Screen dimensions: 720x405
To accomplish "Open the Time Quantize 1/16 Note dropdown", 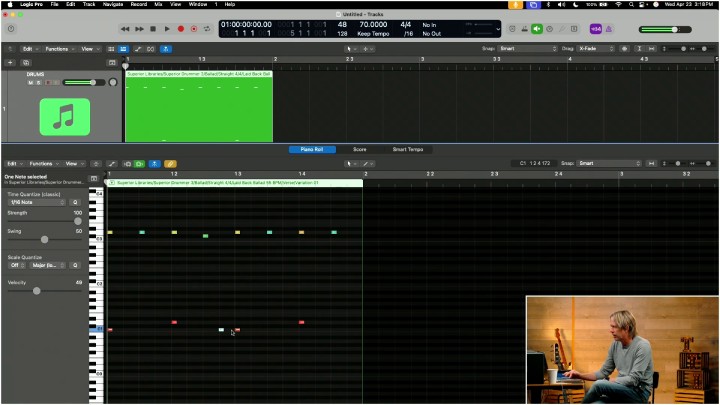I will pos(37,202).
